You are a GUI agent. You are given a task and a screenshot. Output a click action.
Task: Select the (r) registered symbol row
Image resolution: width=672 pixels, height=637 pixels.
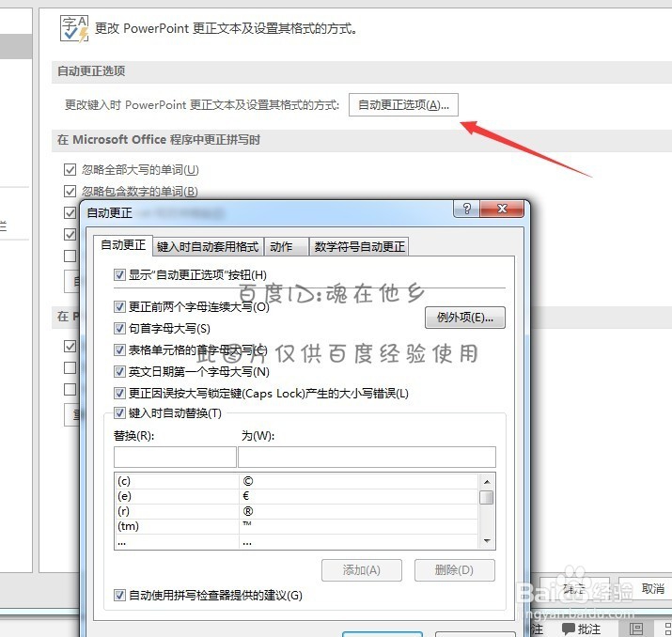pyautogui.click(x=297, y=511)
